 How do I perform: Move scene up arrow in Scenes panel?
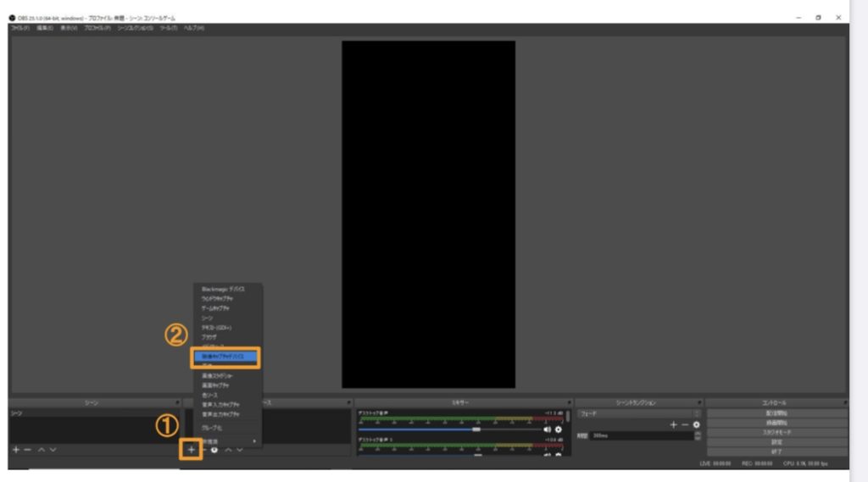(42, 450)
